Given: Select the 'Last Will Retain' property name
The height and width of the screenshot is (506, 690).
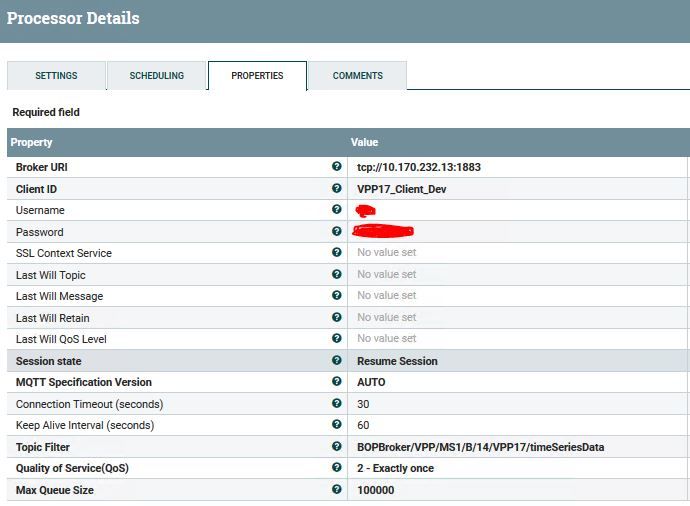Looking at the screenshot, I should pos(52,318).
